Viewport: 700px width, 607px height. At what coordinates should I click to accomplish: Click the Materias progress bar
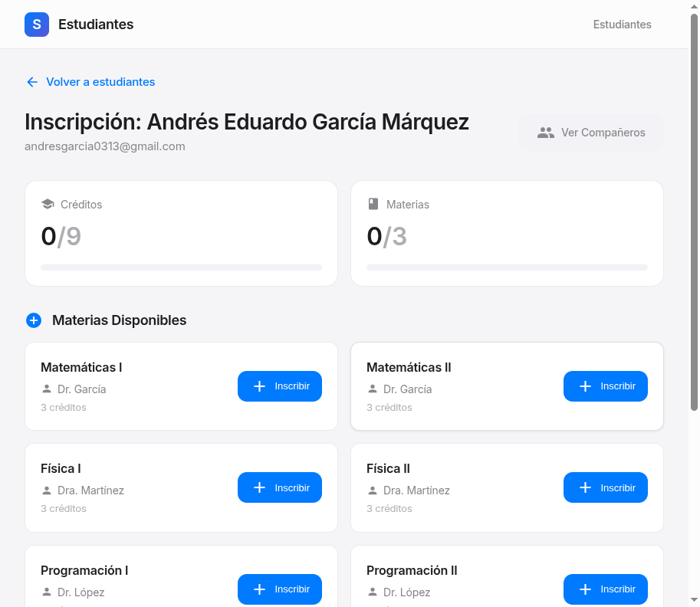[507, 267]
